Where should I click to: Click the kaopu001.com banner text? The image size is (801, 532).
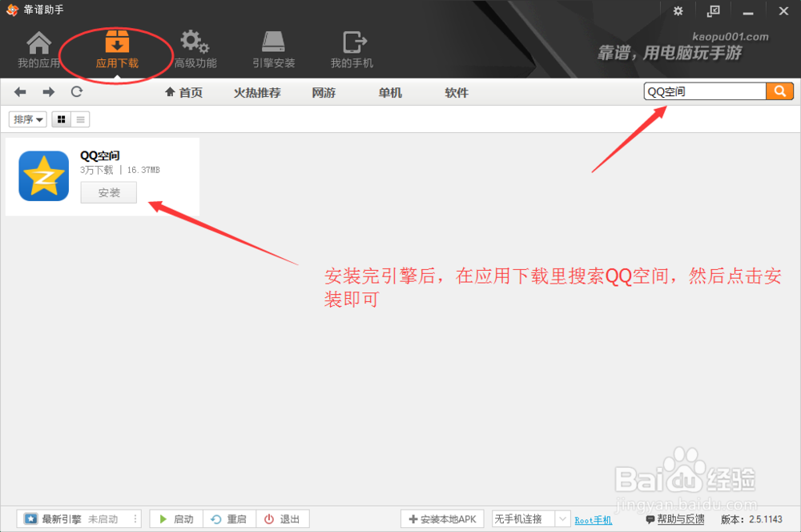(x=731, y=36)
